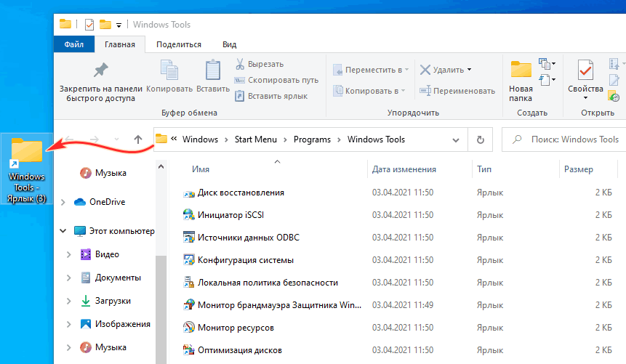Image resolution: width=626 pixels, height=364 pixels.
Task: Click the Rename button
Action: tap(457, 91)
